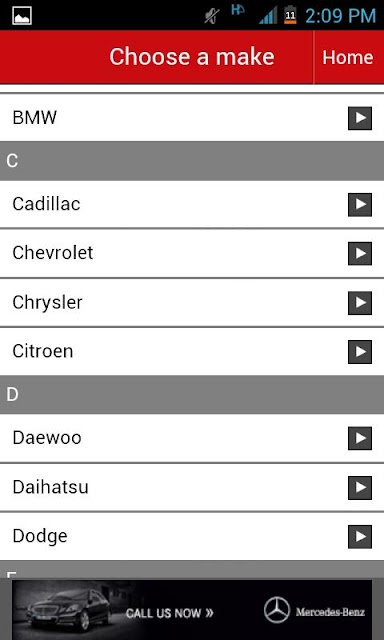
Task: Tap the C section header
Action: click(192, 161)
